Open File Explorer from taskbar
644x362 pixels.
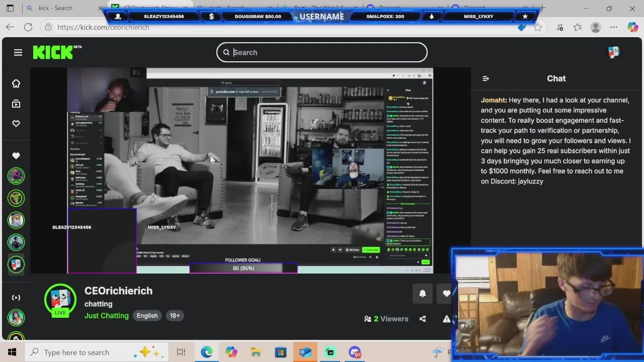pyautogui.click(x=256, y=352)
